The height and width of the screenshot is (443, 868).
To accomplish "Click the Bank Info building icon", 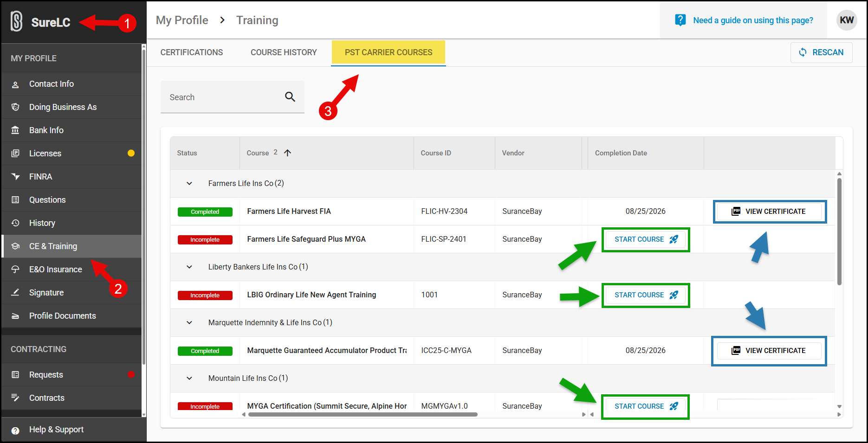I will click(15, 130).
